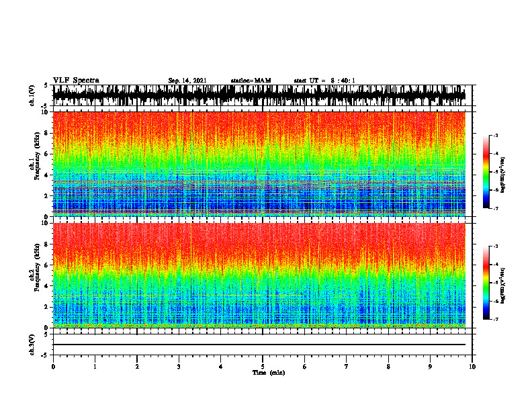Viewport: 532px width, 411px height.
Task: Click the color bar beside ch.2 spectrogram
Action: 486,283
